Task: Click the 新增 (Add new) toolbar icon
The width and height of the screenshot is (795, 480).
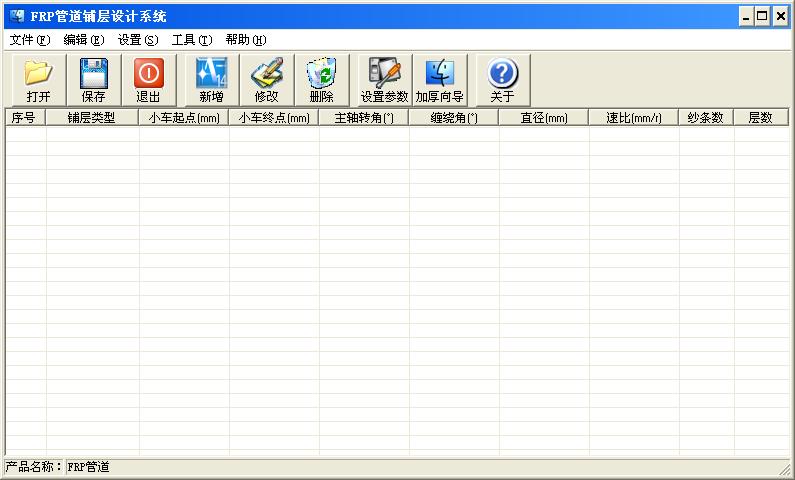Action: point(211,73)
